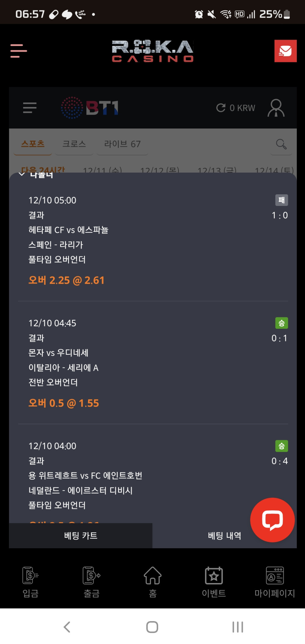
Task: Collapse the bet history panel chevron
Action: pyautogui.click(x=22, y=174)
